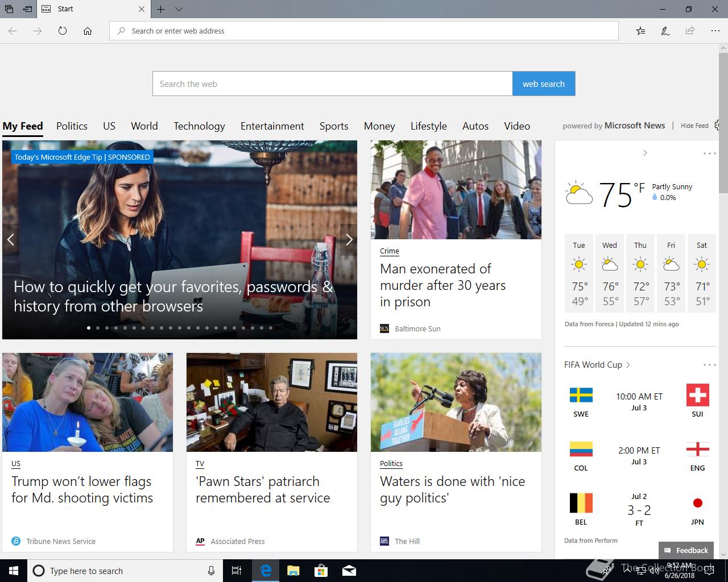Set tabs aside icon
The image size is (728, 582).
click(x=27, y=9)
